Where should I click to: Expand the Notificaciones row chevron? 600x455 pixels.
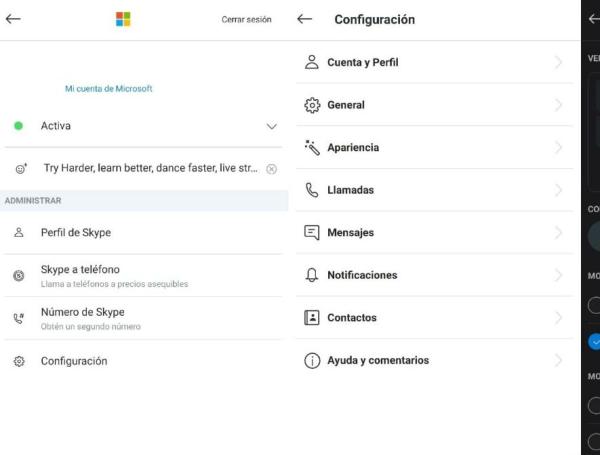pyautogui.click(x=558, y=275)
